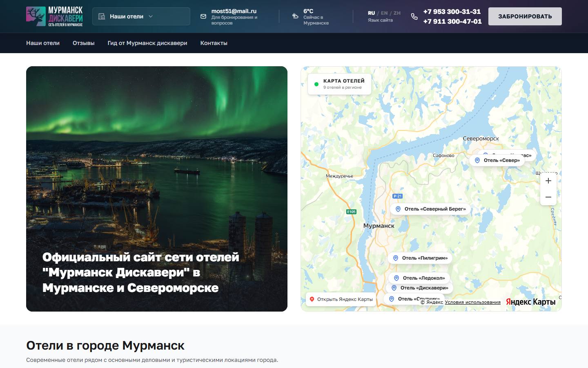588x368 pixels.
Task: Open Наши отели in navigation bar
Action: point(43,43)
